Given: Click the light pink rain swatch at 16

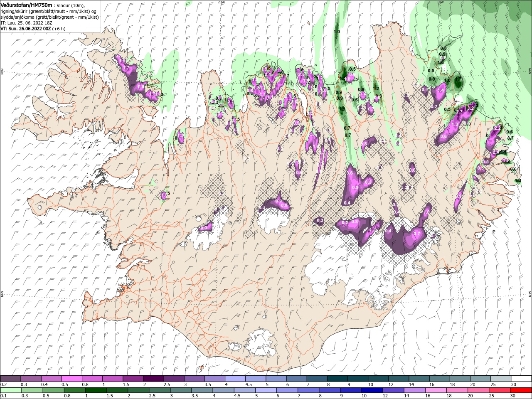Looking at the screenshot, I should pos(435,390).
